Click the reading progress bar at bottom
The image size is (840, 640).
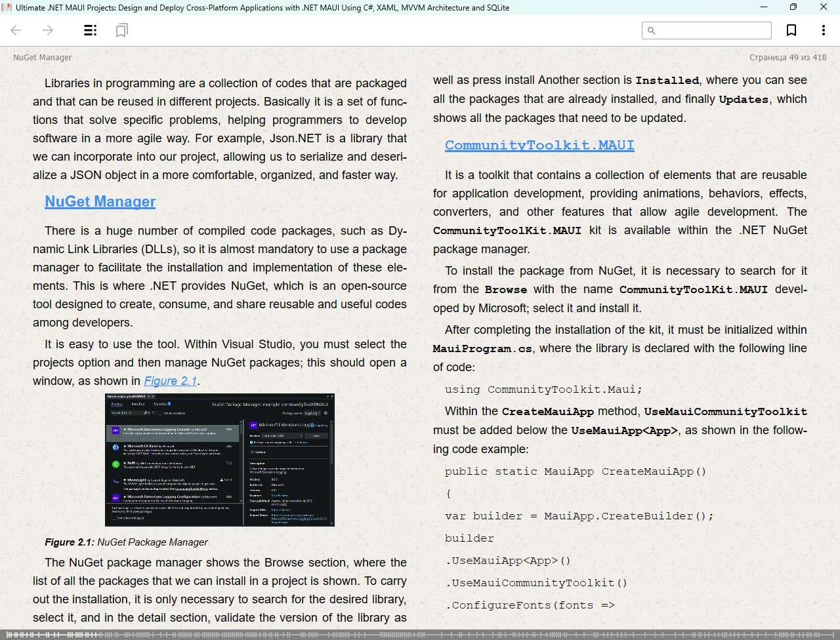click(x=420, y=634)
